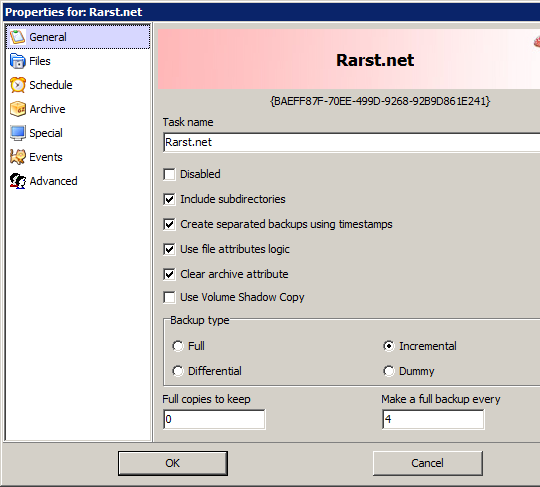The image size is (540, 487).
Task: View the Events section label
Action: point(46,157)
